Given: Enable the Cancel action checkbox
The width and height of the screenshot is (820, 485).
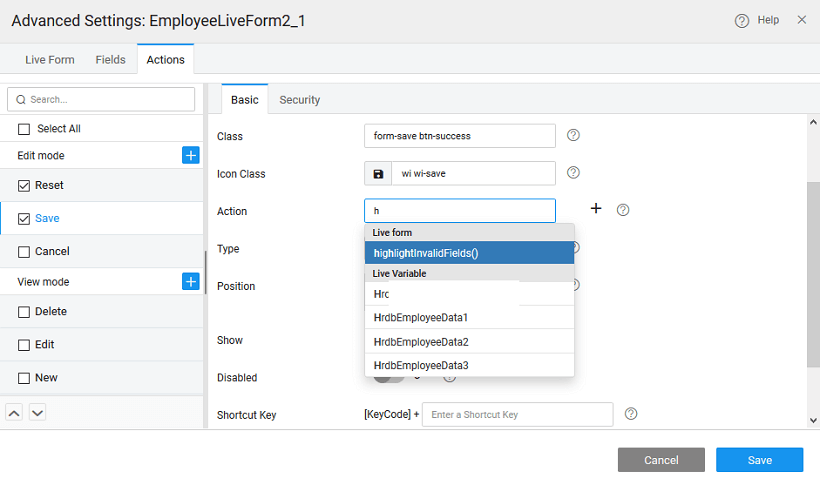Looking at the screenshot, I should click(24, 252).
